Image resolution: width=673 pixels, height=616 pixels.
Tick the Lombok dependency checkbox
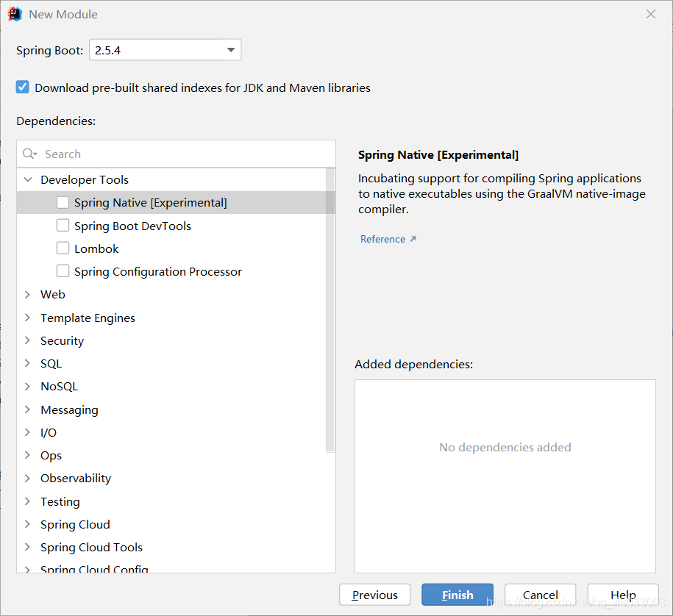pos(63,248)
